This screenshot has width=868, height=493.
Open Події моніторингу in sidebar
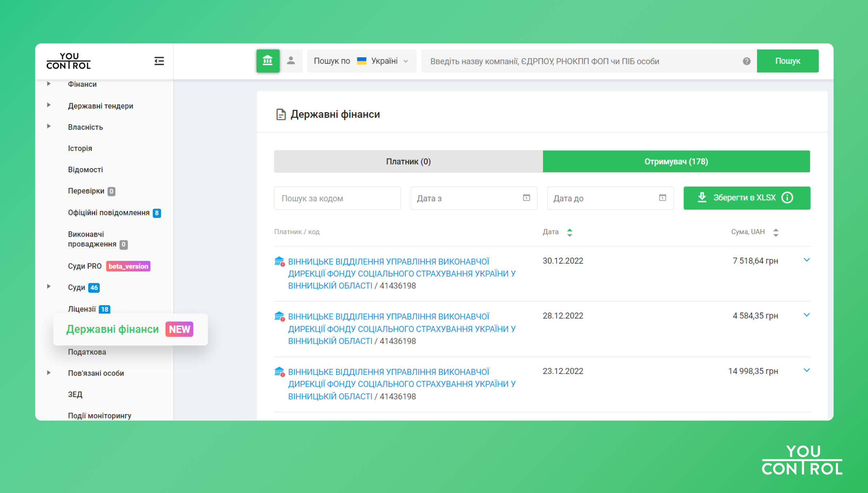(99, 416)
